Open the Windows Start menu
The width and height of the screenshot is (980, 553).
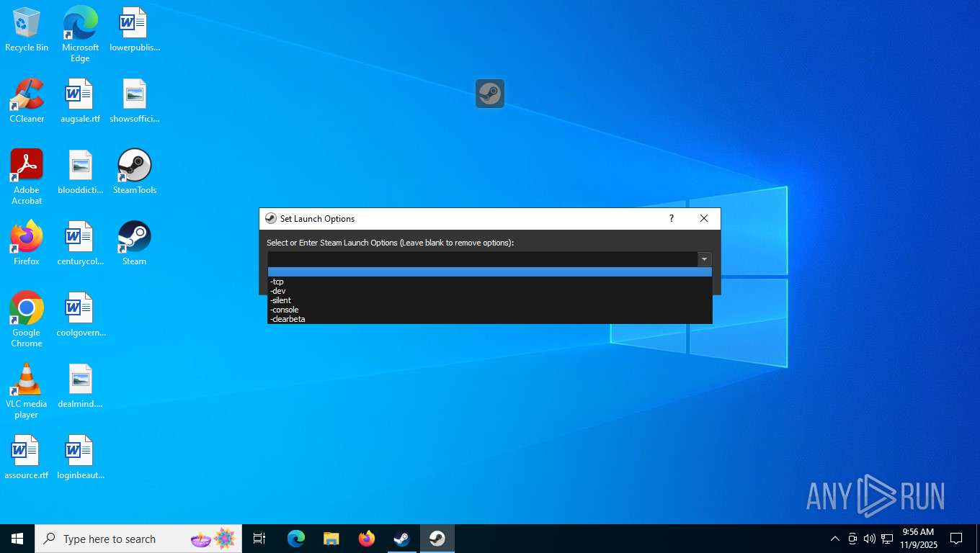click(17, 539)
